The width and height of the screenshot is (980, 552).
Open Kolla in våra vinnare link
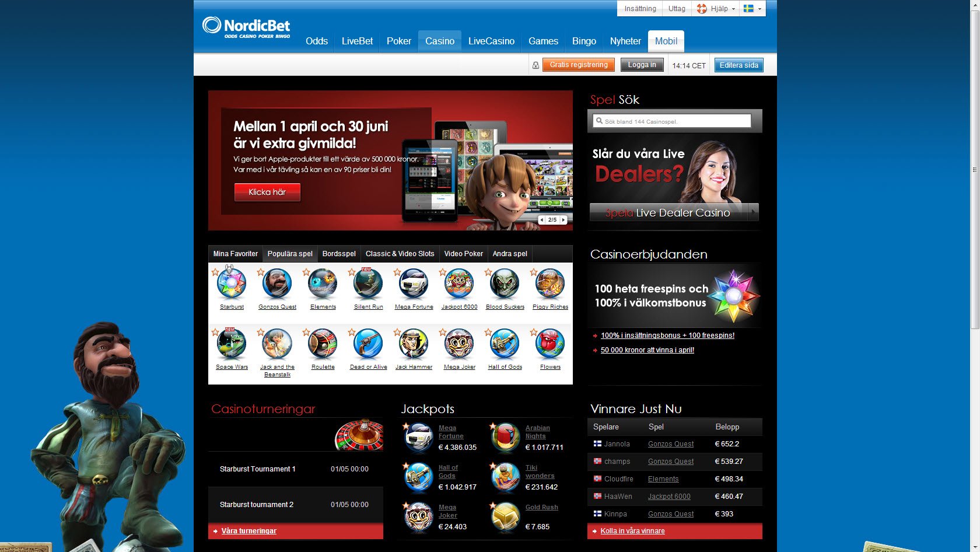[x=633, y=531]
